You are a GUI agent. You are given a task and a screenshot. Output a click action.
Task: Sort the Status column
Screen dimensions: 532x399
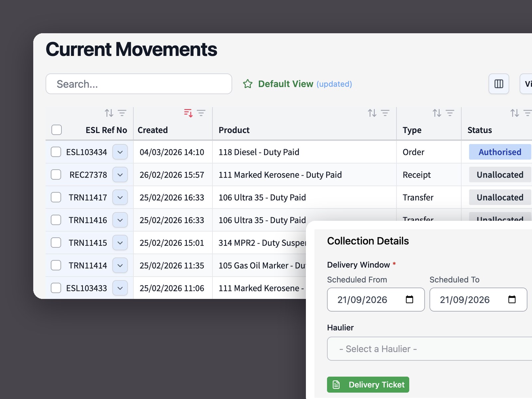515,113
